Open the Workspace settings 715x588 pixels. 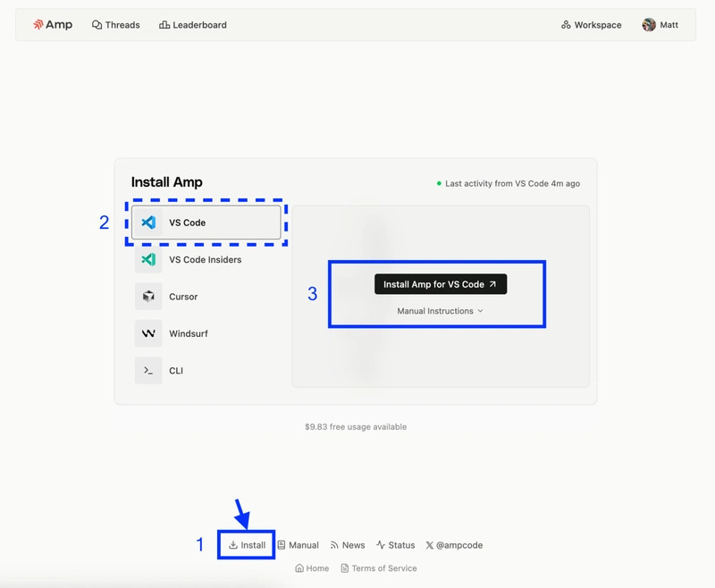coord(591,25)
